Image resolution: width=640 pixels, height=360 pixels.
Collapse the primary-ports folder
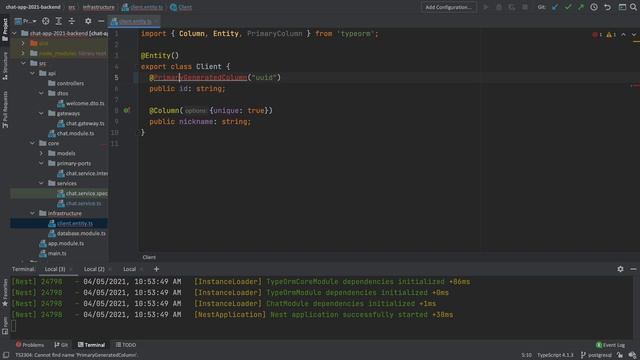41,163
